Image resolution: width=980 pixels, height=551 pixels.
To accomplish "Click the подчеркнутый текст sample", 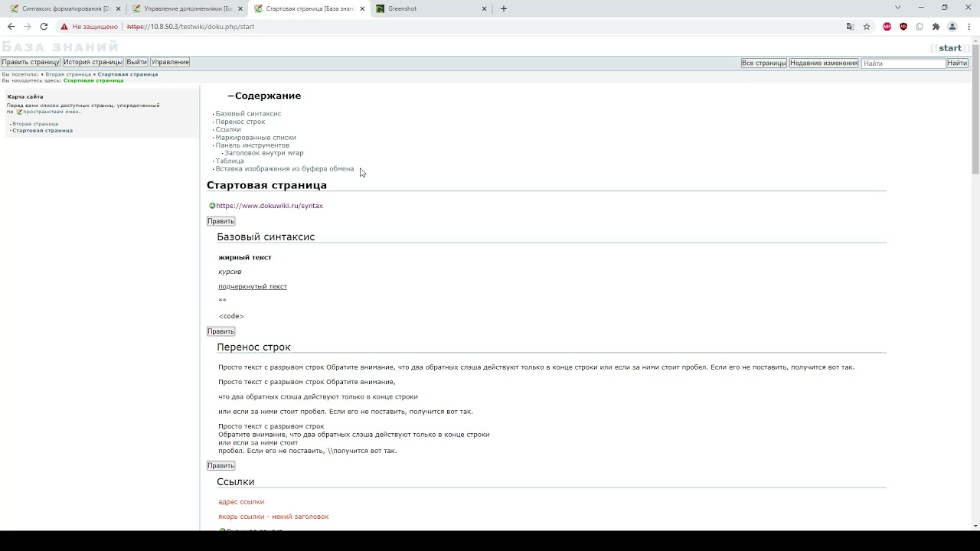I will pos(253,286).
